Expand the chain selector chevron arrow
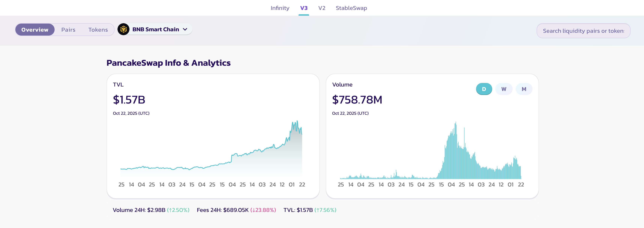The height and width of the screenshot is (228, 644). coord(185,29)
